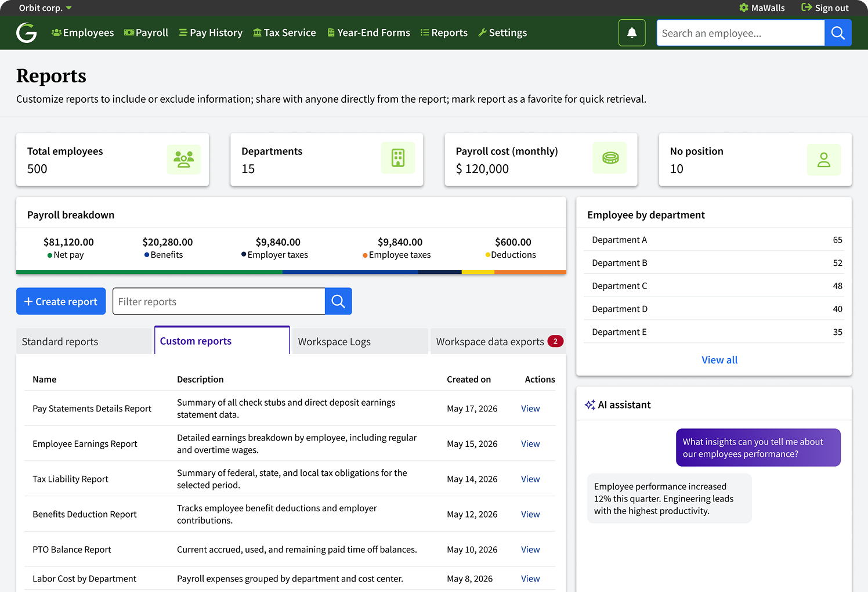868x592 pixels.
Task: Click the AI assistant sparkle icon
Action: 590,405
